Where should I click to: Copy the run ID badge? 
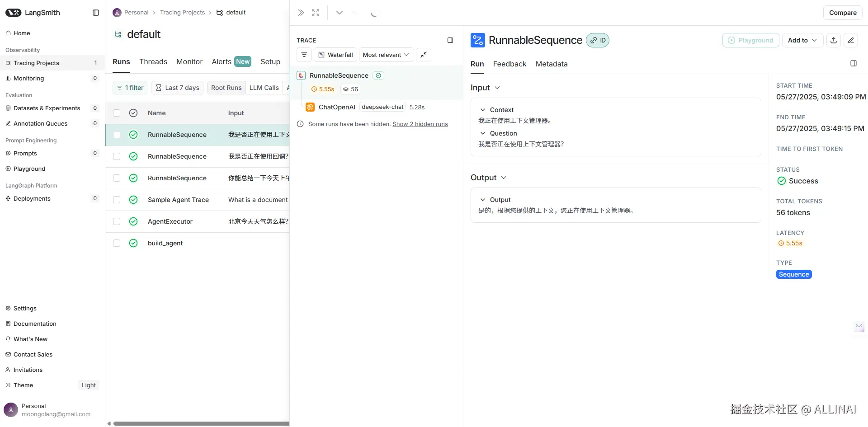pos(598,40)
